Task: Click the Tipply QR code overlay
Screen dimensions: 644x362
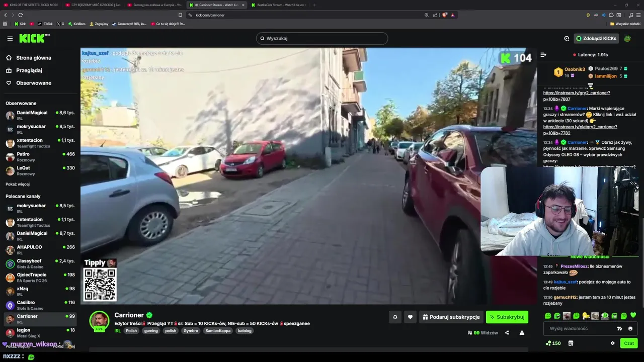Action: pyautogui.click(x=100, y=284)
